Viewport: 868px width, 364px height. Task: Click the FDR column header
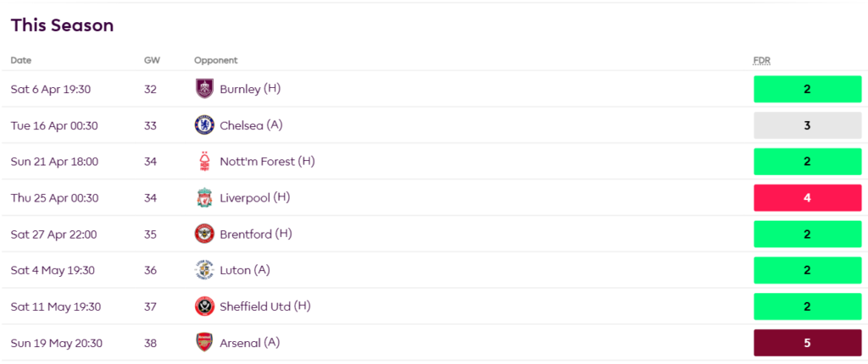761,60
